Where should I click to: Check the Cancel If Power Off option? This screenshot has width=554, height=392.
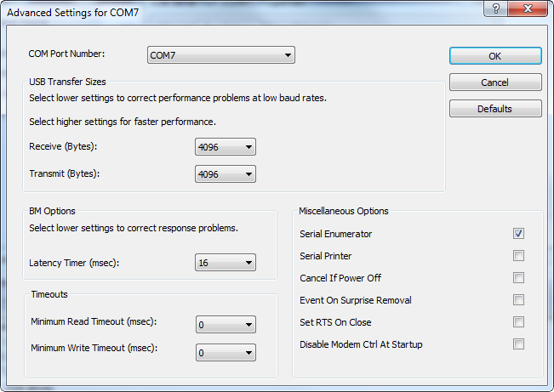[x=518, y=277]
